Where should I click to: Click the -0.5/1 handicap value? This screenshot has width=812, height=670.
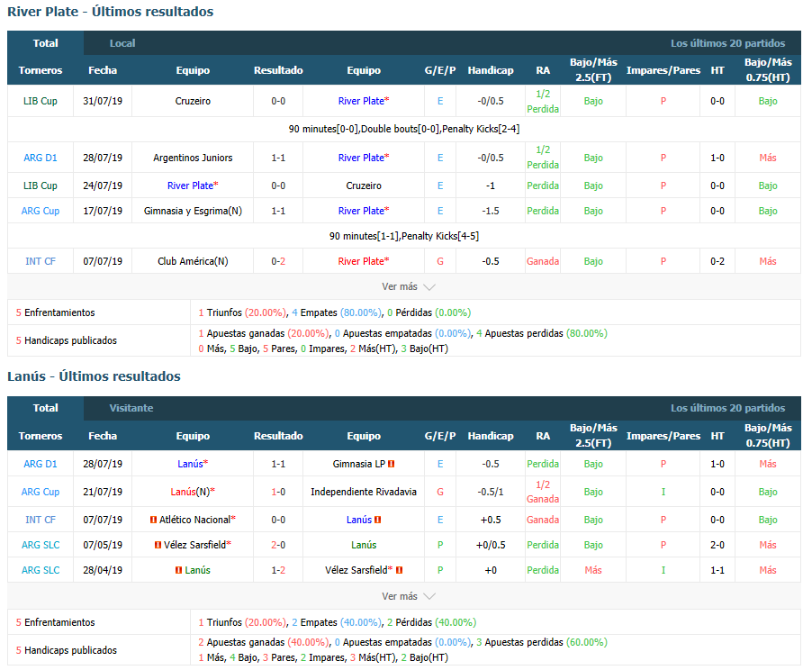click(x=491, y=492)
